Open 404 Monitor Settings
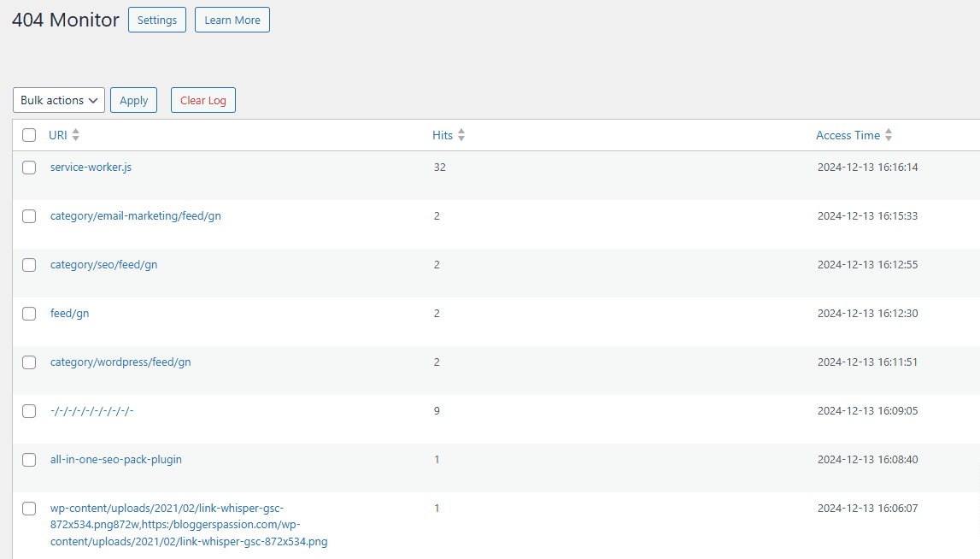Screen dimensions: 980x559 [157, 20]
